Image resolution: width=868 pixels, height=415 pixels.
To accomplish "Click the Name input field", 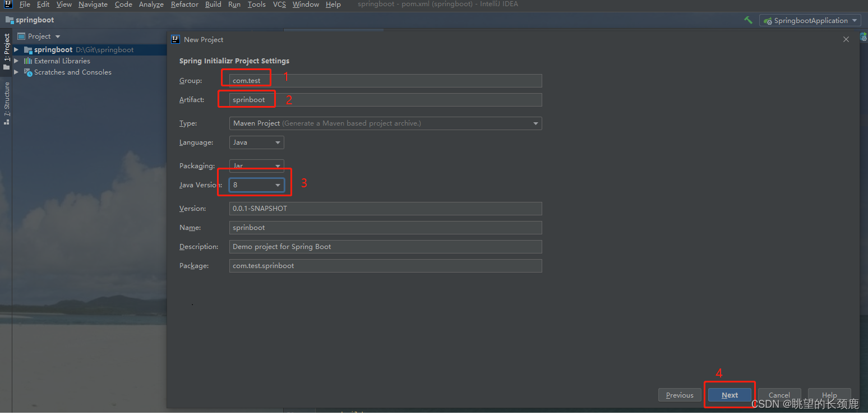I will click(x=386, y=228).
